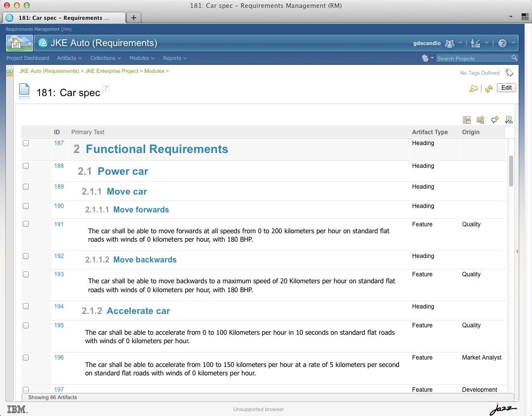Click the column settings table icon
Viewport: 532px width, 416px height.
pyautogui.click(x=467, y=120)
